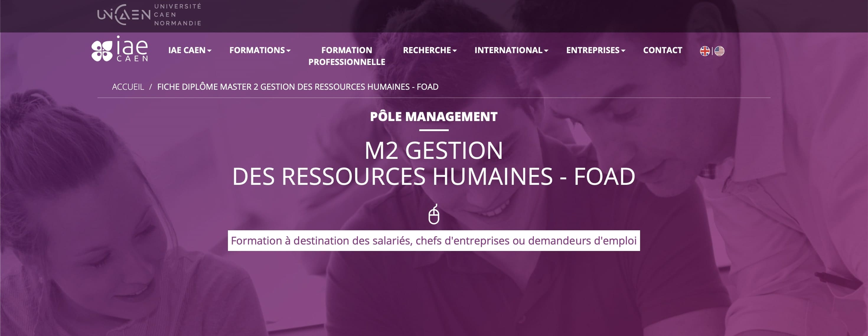Click the white Formation à destination banner
The image size is (868, 336).
pyautogui.click(x=434, y=241)
